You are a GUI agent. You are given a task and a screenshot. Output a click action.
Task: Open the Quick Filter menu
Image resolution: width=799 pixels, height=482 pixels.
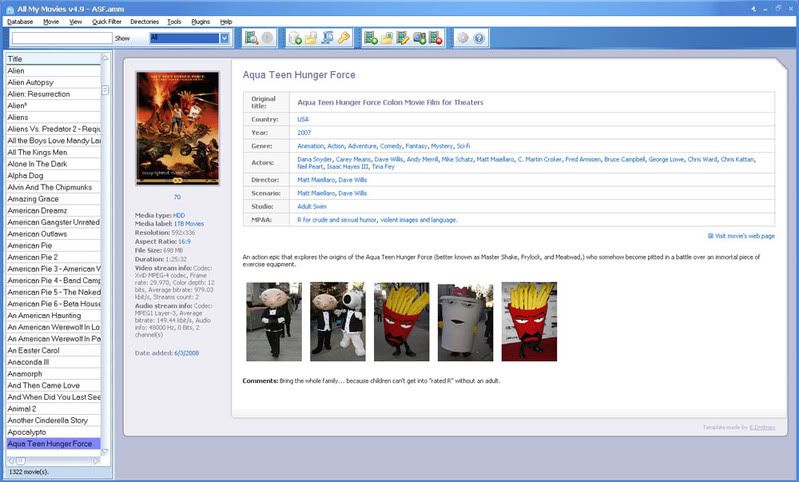click(x=106, y=21)
